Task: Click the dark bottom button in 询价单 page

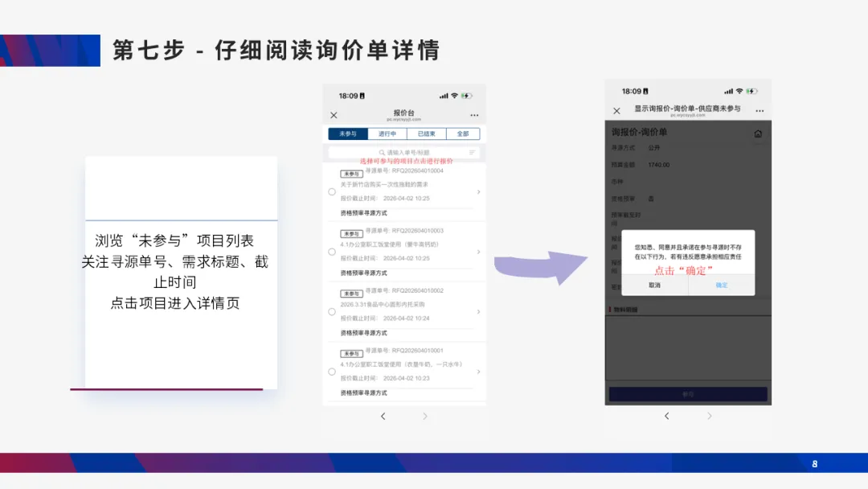Action: pos(688,394)
